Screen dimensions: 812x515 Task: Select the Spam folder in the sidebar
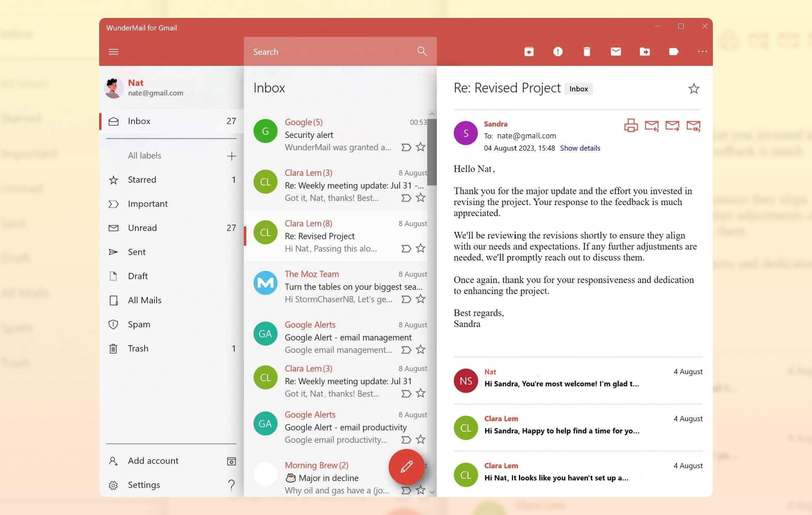pyautogui.click(x=139, y=324)
